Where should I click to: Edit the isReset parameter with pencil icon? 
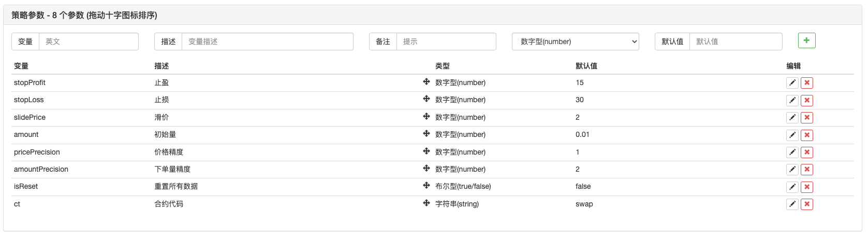792,187
